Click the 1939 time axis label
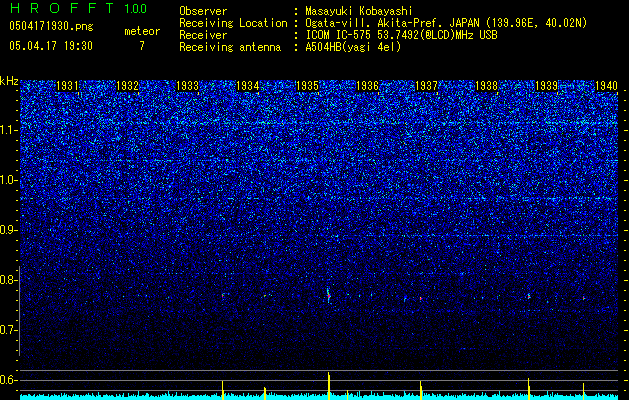 click(x=546, y=85)
